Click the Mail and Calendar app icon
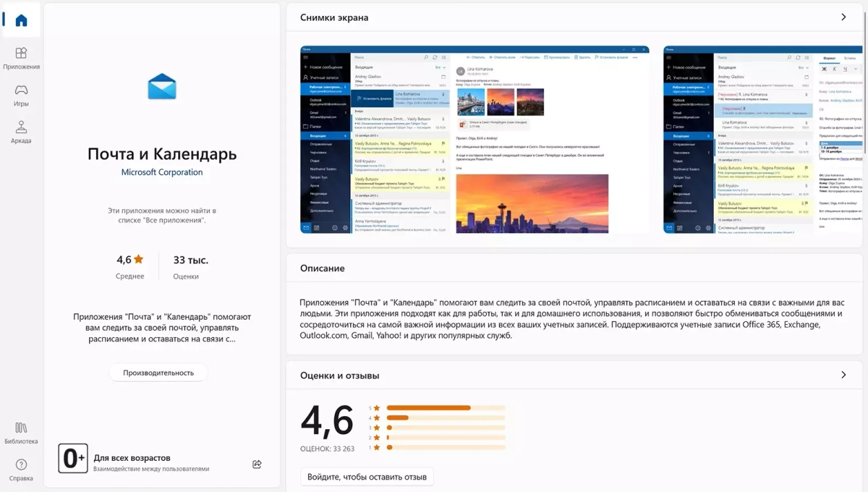The image size is (868, 492). click(162, 87)
